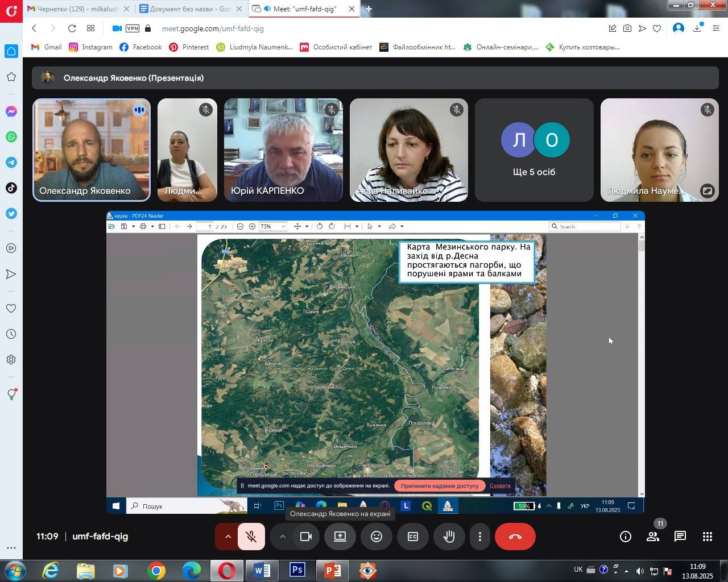Switch to Документ без назви tab
This screenshot has height=582, width=728.
(190, 9)
